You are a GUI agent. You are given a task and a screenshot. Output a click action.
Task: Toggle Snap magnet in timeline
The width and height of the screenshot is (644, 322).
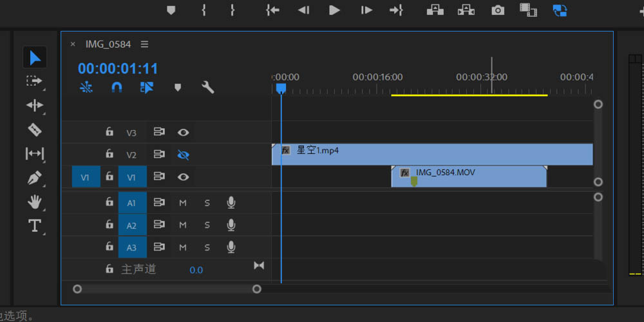[117, 87]
